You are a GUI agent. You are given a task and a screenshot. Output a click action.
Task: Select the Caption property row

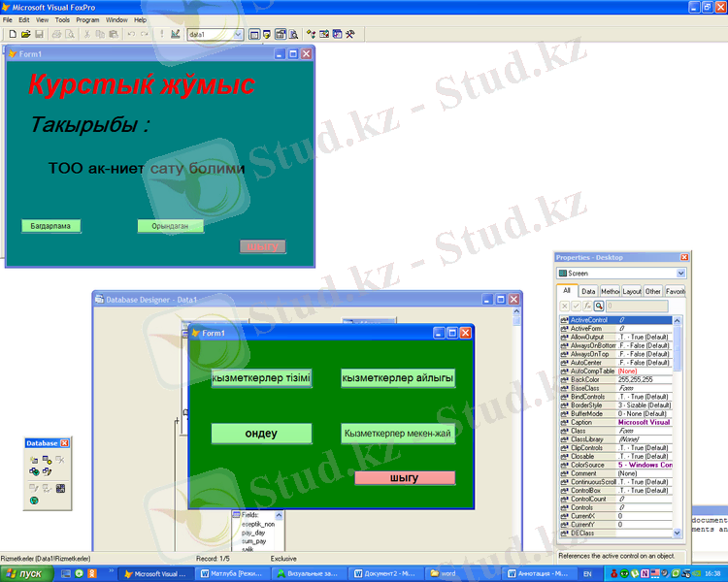coord(616,422)
